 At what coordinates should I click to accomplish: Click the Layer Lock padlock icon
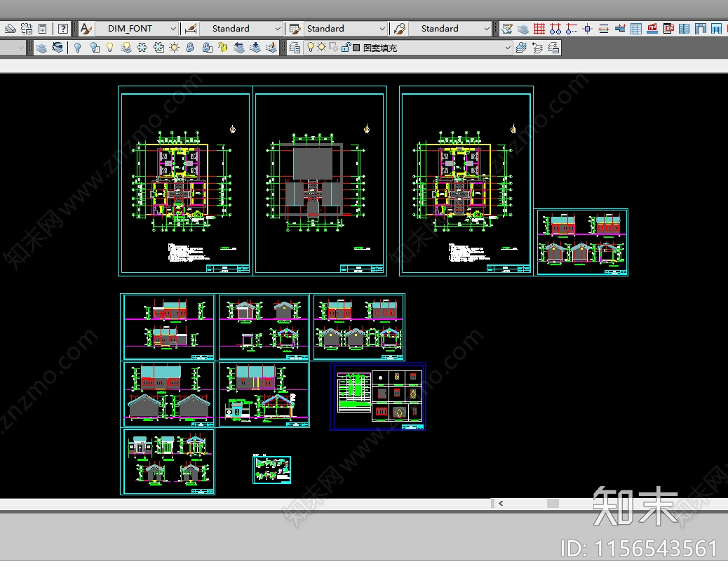[x=190, y=48]
